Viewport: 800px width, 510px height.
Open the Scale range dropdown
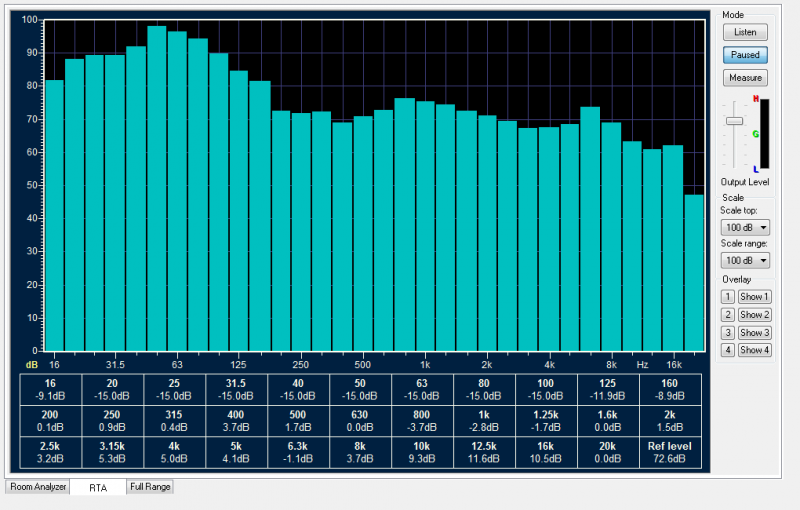(745, 260)
